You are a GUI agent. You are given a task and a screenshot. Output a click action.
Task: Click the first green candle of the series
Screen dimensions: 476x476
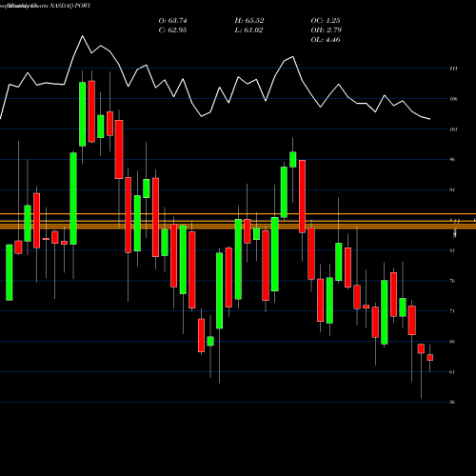(10, 272)
